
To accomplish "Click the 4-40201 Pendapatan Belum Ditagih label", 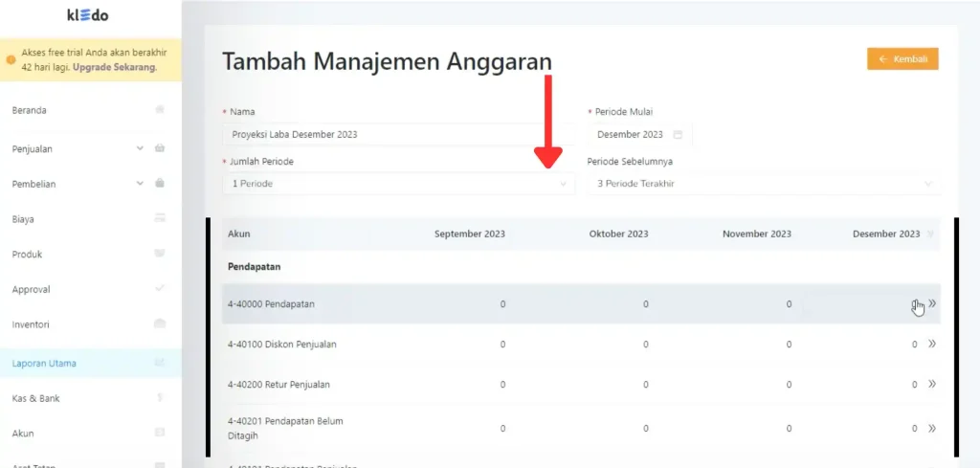I will pos(285,428).
